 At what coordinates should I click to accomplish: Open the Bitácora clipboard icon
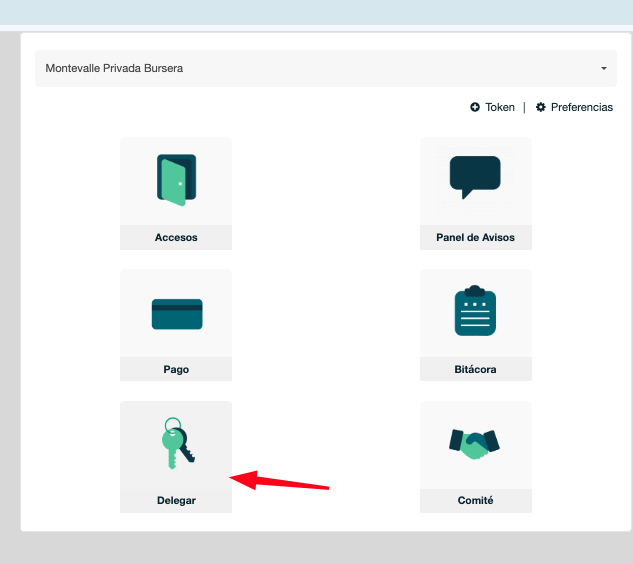pyautogui.click(x=475, y=310)
